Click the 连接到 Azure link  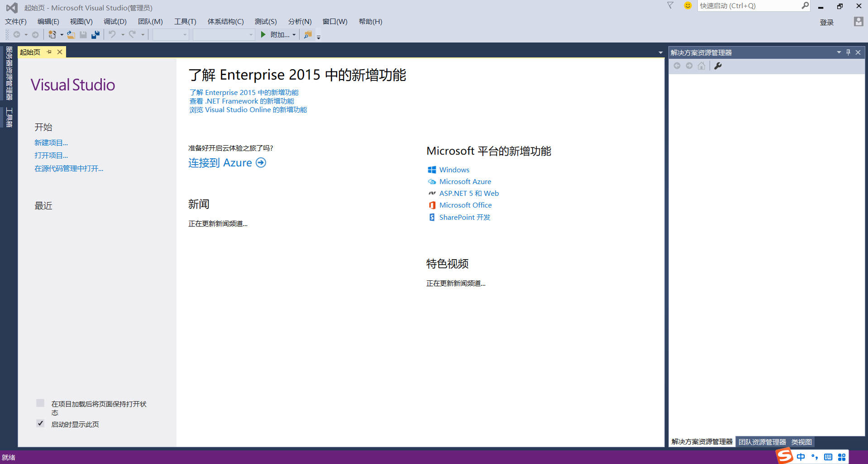(x=220, y=162)
